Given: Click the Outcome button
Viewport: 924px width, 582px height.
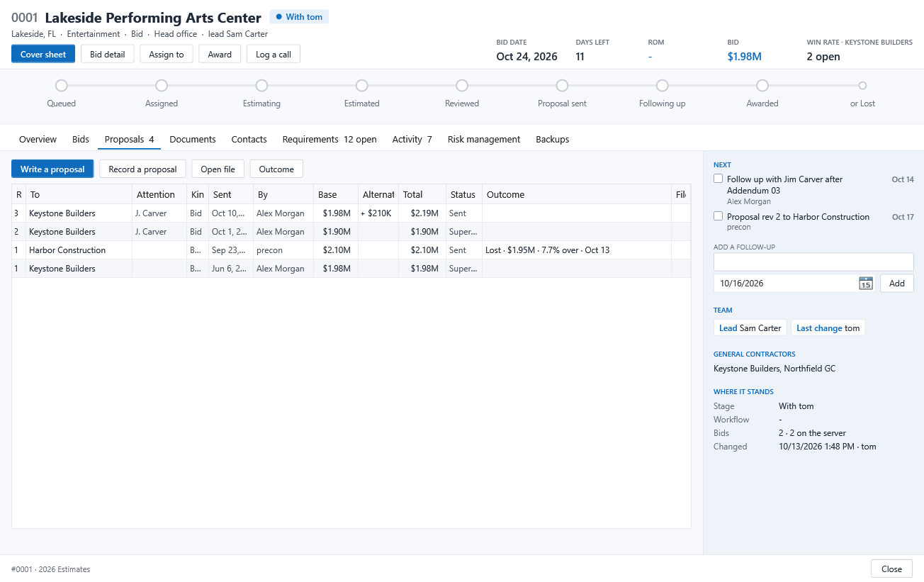Looking at the screenshot, I should [276, 169].
